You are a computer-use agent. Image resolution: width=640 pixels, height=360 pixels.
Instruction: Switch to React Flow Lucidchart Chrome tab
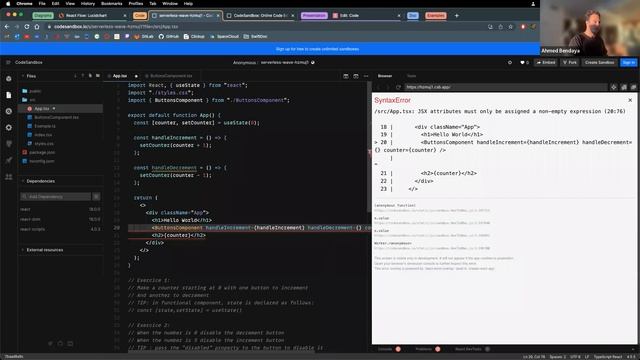coord(93,16)
